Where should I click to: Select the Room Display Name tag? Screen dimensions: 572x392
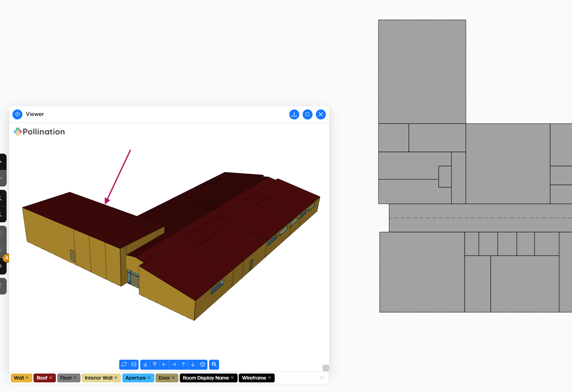[206, 378]
